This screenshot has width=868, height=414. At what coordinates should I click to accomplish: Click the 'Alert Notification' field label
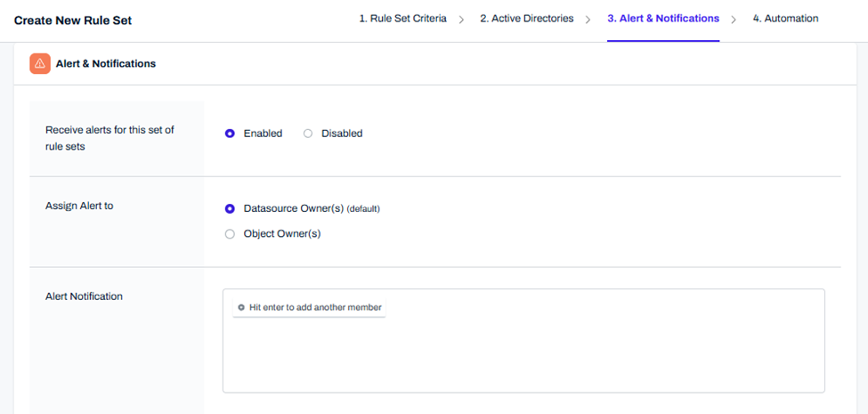[x=84, y=296]
